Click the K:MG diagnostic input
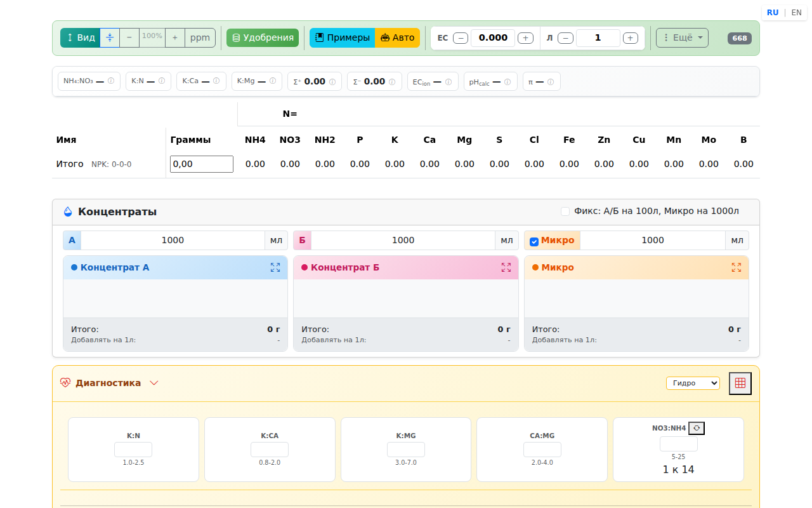Image resolution: width=812 pixels, height=508 pixels. pos(406,450)
